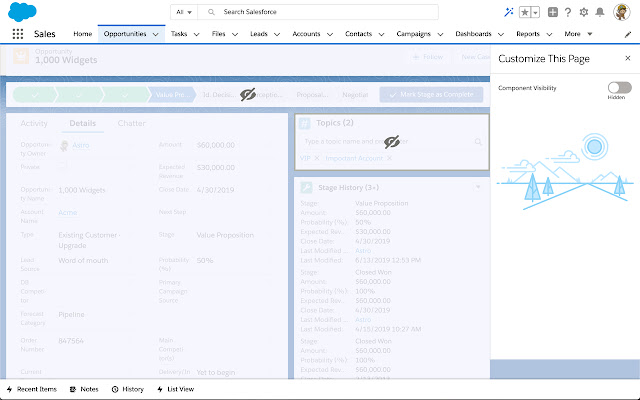Toggle hidden eye on the Topics component

point(391,140)
